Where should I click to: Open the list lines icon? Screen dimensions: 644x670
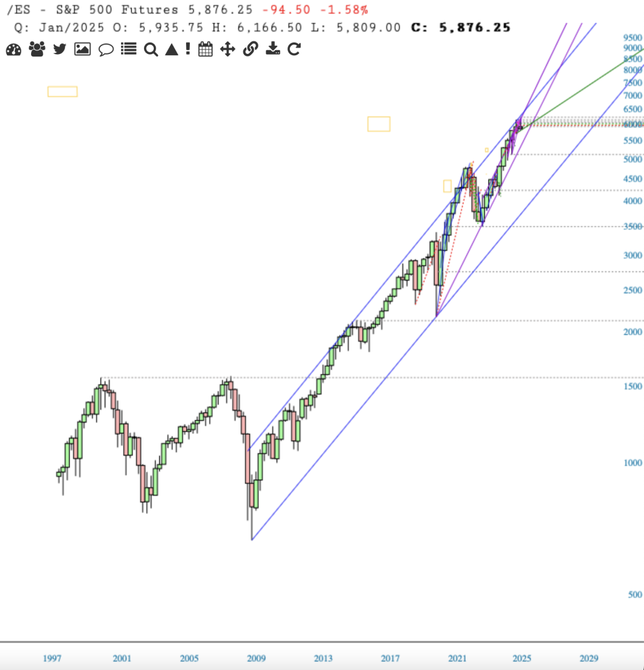pos(128,49)
